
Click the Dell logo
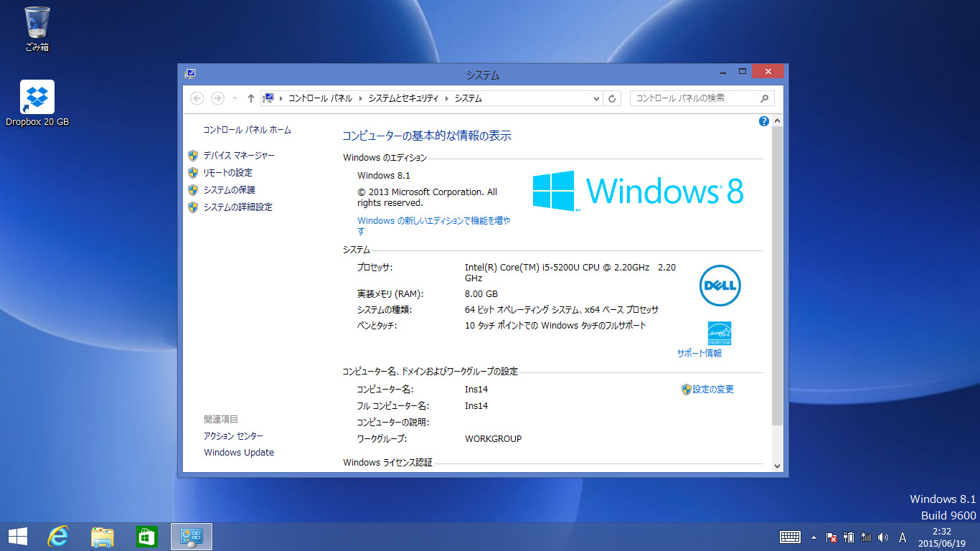click(720, 286)
